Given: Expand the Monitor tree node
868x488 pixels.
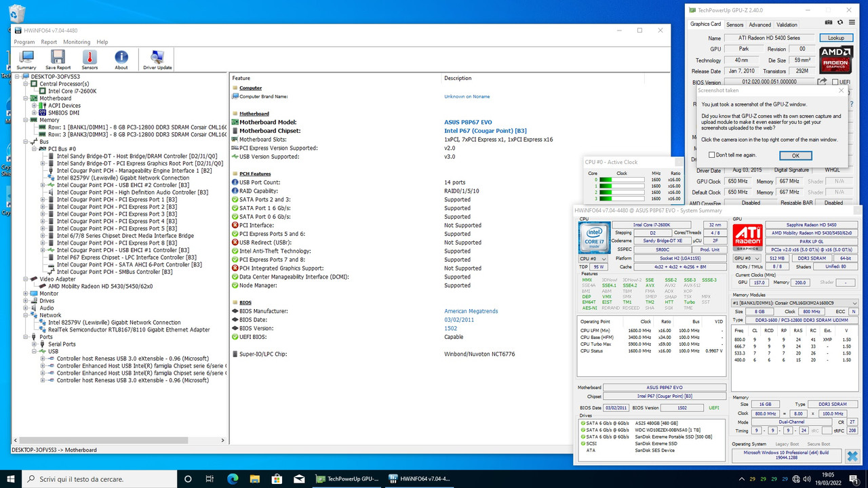Looking at the screenshot, I should coord(26,293).
